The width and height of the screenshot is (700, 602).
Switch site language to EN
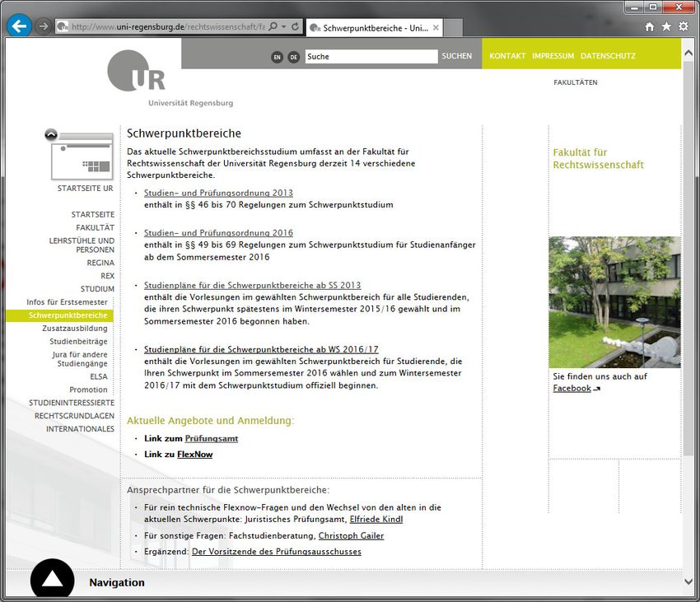point(277,57)
